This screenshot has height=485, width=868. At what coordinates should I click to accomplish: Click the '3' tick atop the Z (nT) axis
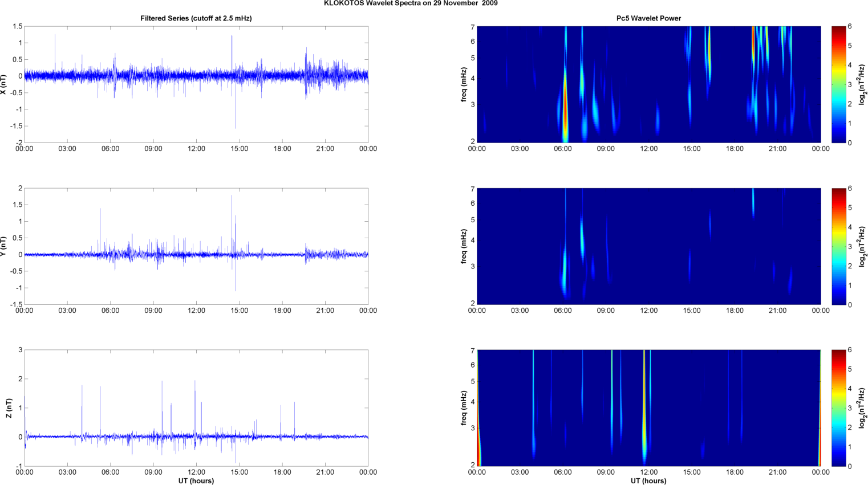[21, 350]
